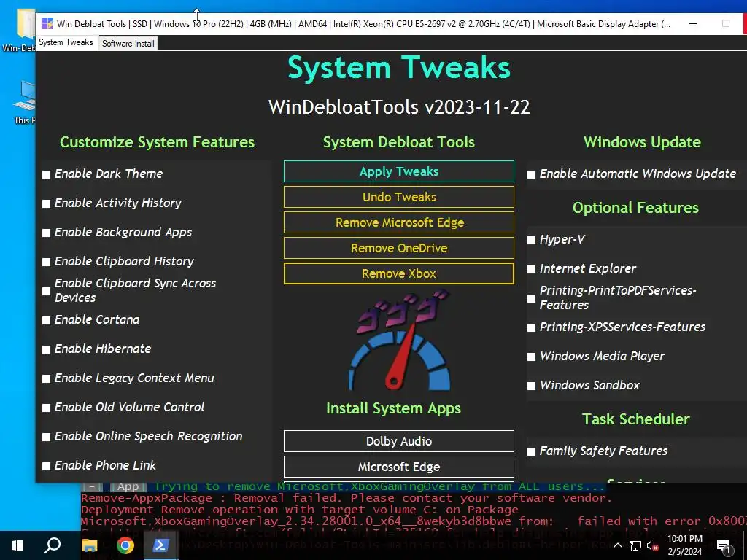Image resolution: width=747 pixels, height=560 pixels.
Task: Toggle Enable Dark Theme checkbox
Action: (46, 174)
